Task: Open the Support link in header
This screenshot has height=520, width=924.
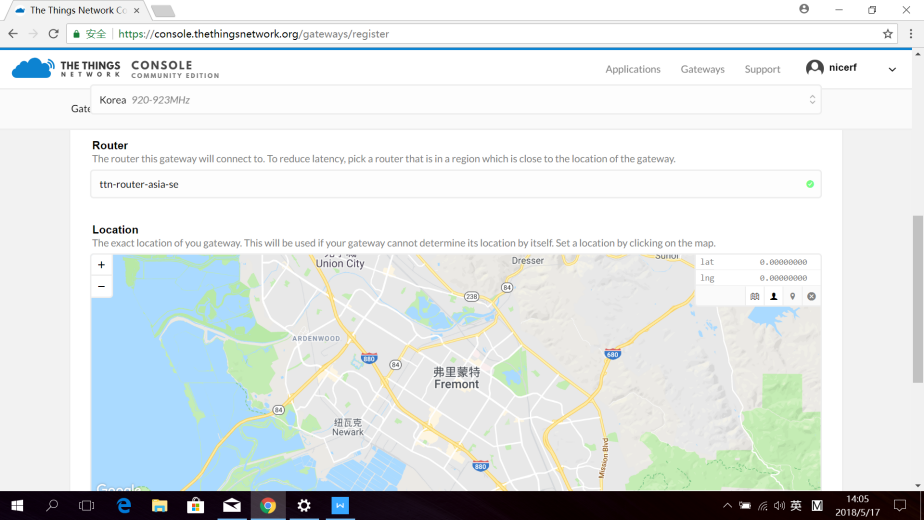Action: pos(762,69)
